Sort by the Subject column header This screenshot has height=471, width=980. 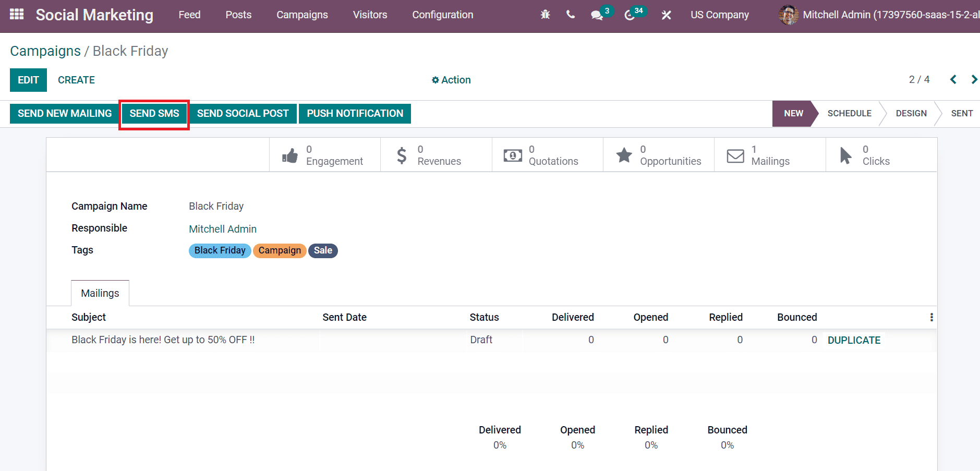[89, 317]
